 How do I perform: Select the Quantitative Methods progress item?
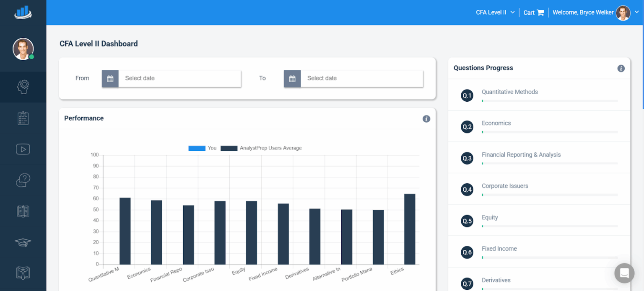pyautogui.click(x=539, y=95)
